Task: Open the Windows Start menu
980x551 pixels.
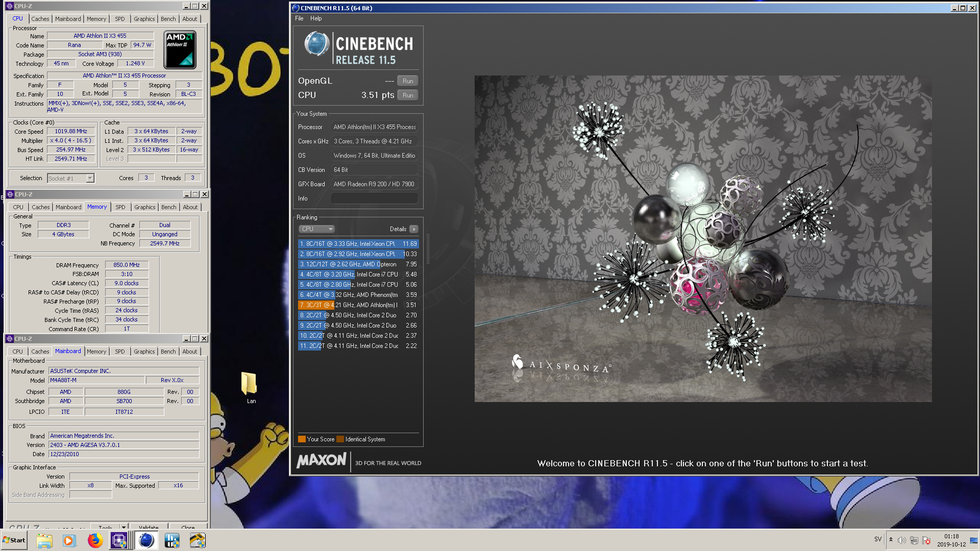Action: click(x=14, y=540)
